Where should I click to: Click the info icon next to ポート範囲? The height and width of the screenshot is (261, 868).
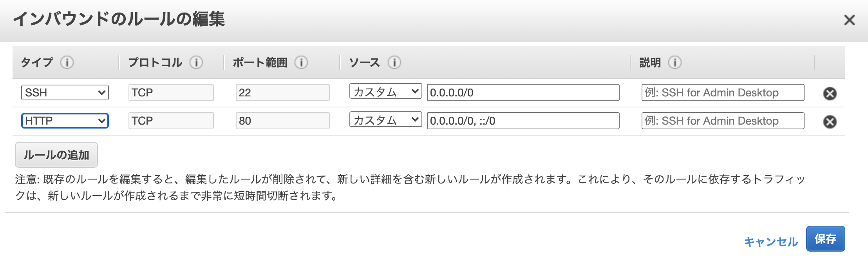pyautogui.click(x=301, y=63)
